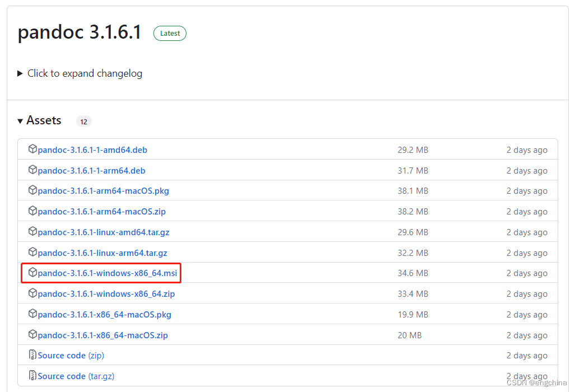Click the 38.2 MB file size
Image resolution: width=575 pixels, height=392 pixels.
pos(413,212)
